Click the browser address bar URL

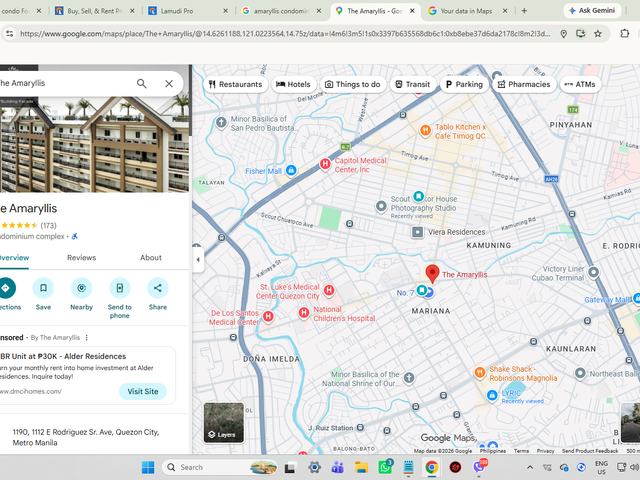pos(285,34)
